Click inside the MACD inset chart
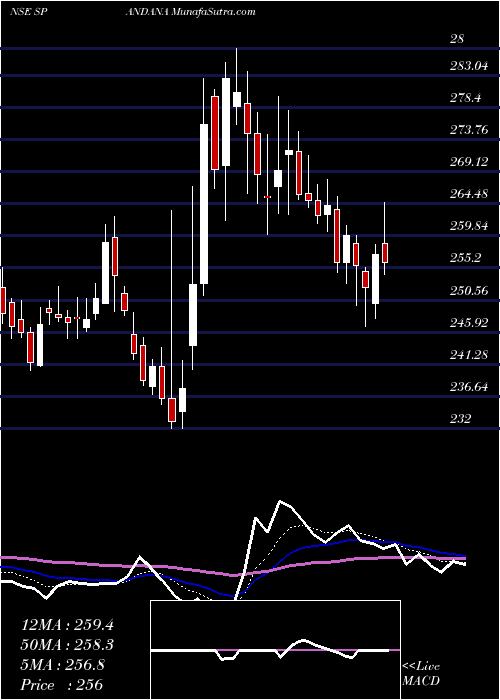This screenshot has height=700, width=500. tap(275, 650)
